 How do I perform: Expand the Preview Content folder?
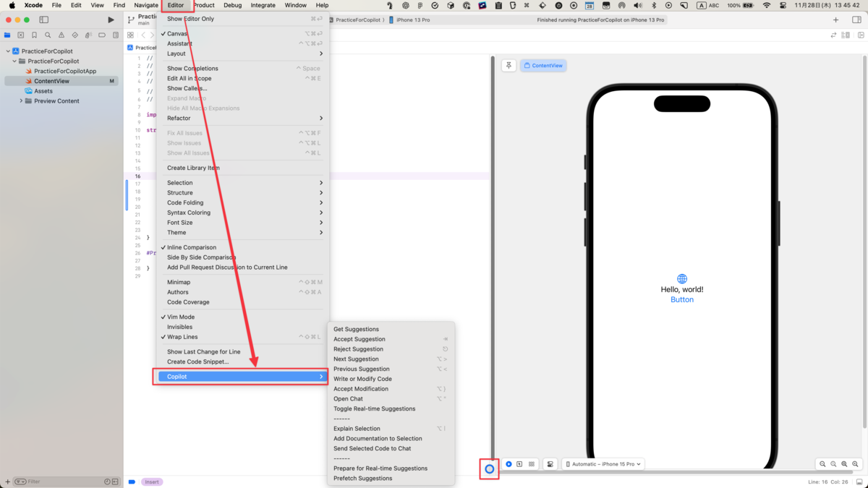tap(21, 101)
